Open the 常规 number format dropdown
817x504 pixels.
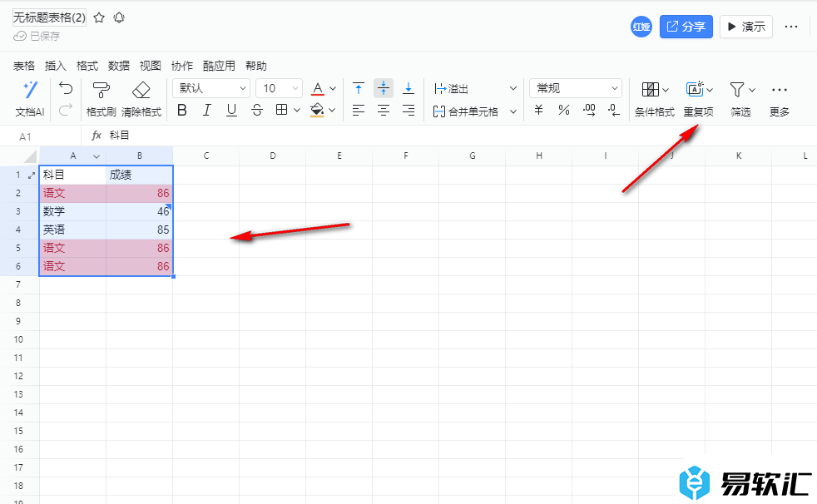(576, 88)
